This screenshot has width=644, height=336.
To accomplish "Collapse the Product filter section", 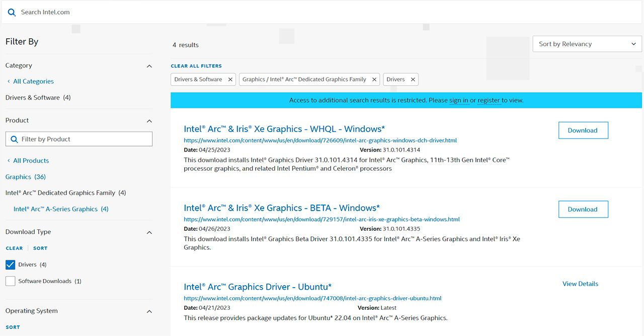I will tap(149, 121).
